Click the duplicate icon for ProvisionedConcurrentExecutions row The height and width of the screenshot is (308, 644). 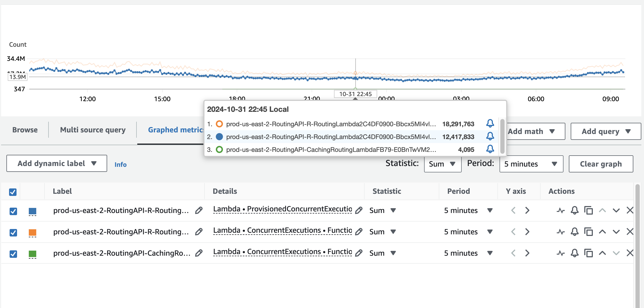coord(588,210)
